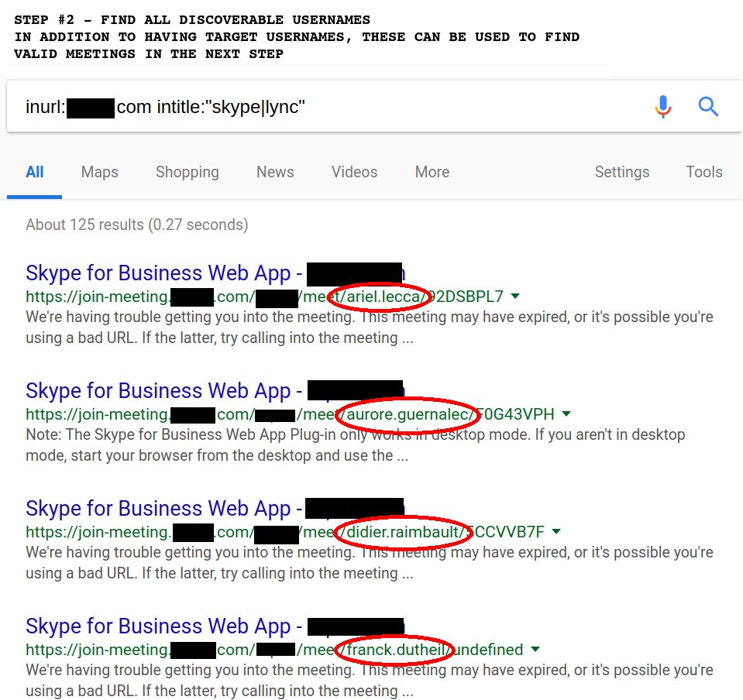Click the blue search magnifier icon
743x700 pixels.
pos(708,106)
